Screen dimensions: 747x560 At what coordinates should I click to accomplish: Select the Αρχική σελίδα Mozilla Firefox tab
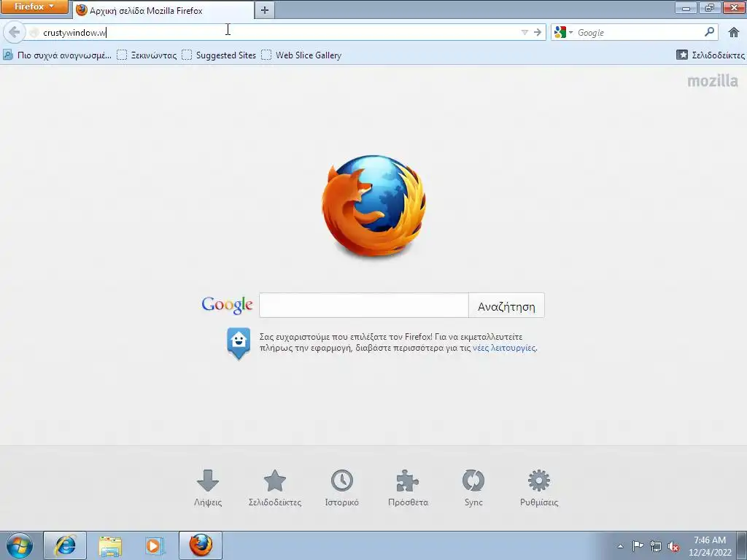(163, 10)
